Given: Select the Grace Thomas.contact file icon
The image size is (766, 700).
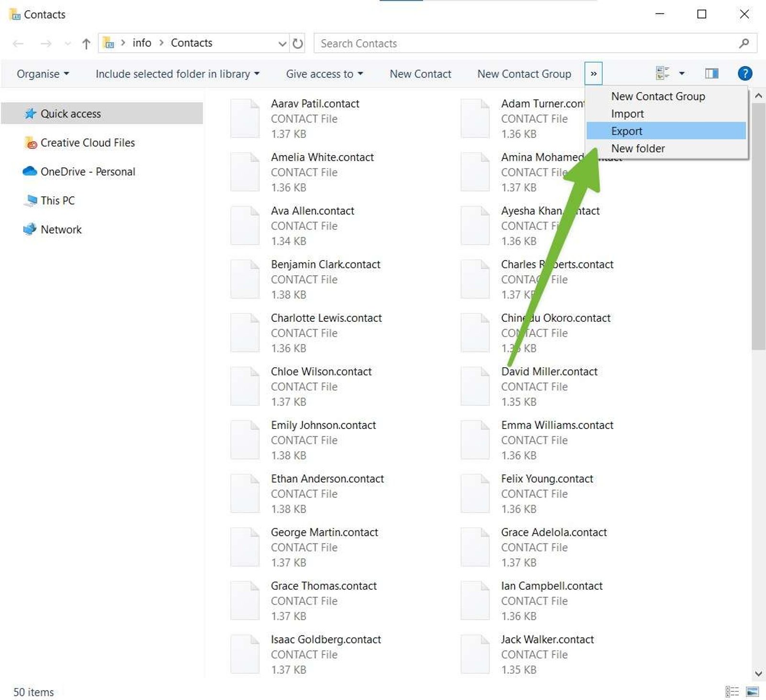Looking at the screenshot, I should [245, 601].
